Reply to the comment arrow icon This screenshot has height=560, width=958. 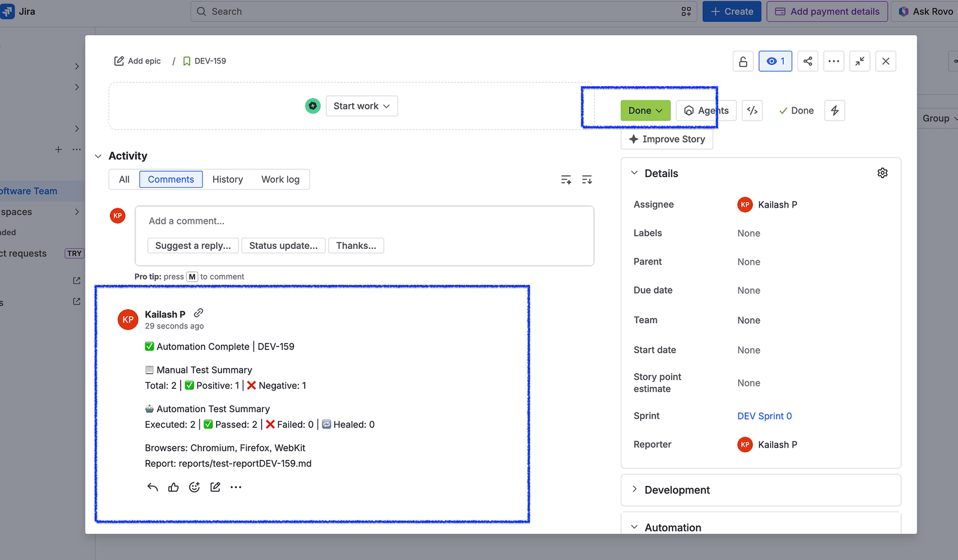(153, 487)
